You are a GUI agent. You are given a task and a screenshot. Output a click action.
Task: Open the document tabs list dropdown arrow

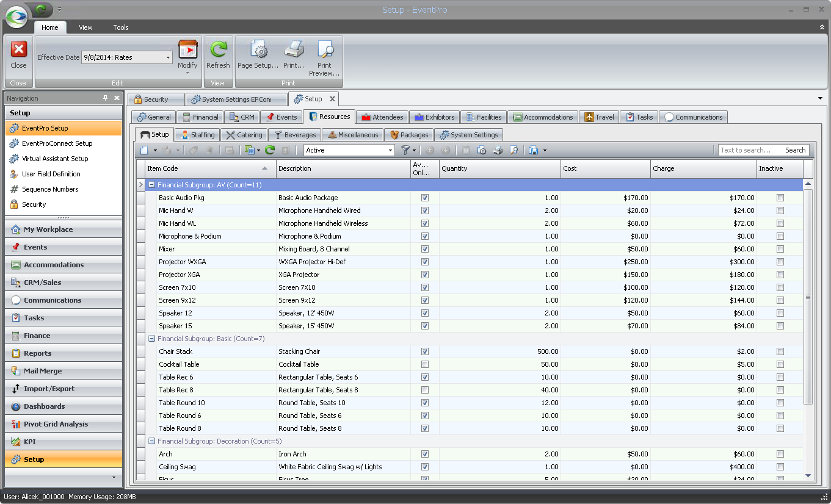coord(820,98)
